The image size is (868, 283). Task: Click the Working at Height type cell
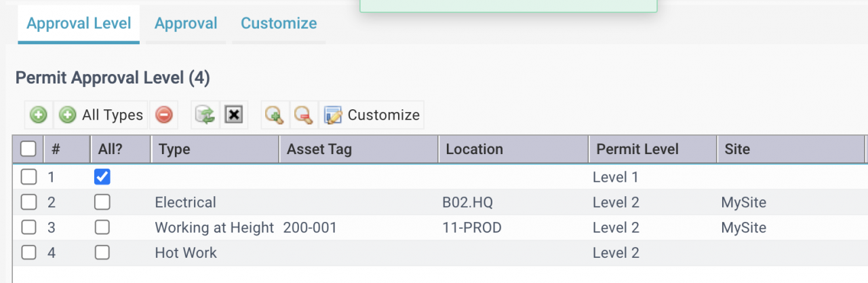214,227
